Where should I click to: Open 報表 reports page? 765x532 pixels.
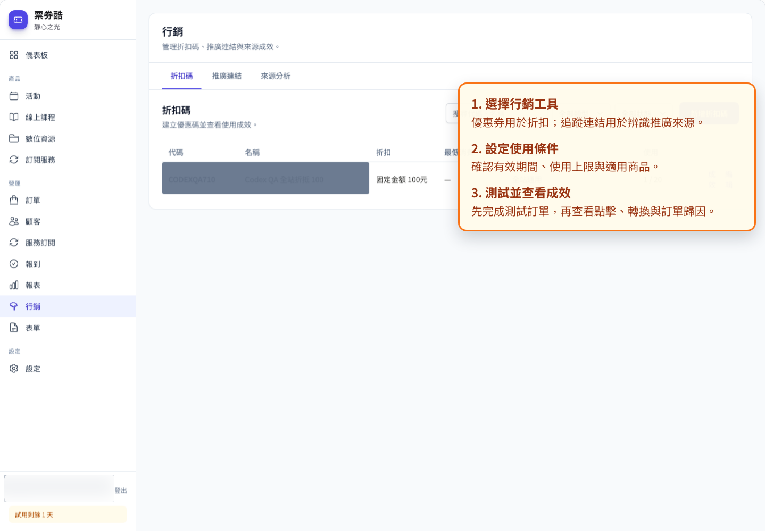(68, 286)
